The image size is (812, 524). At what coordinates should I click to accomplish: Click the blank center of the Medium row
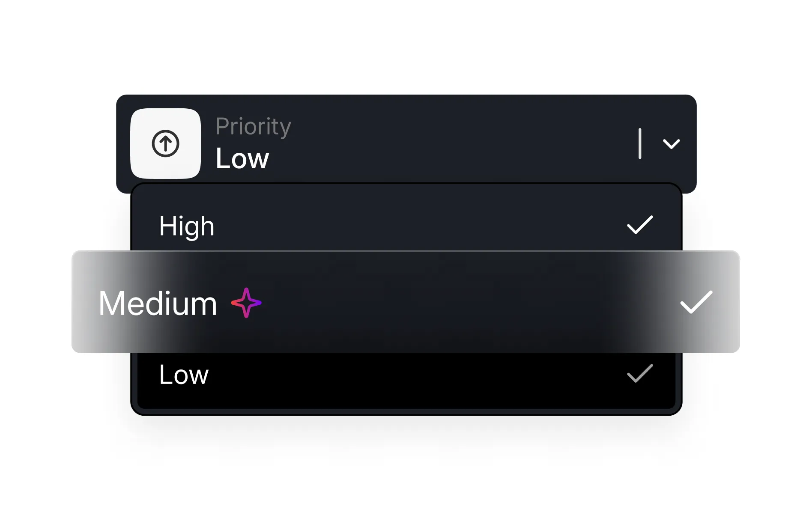[428, 302]
